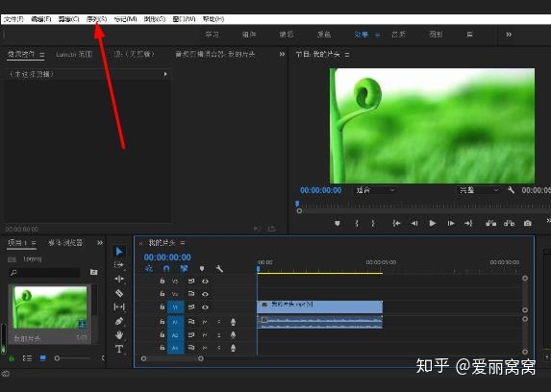Viewport: 551px width, 392px height.
Task: Play the program monitor video
Action: click(433, 223)
